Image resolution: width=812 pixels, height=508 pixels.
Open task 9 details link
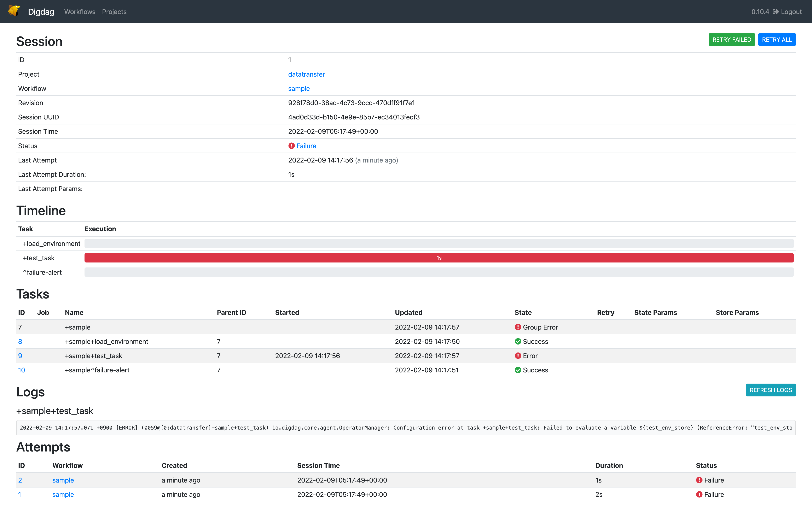pyautogui.click(x=20, y=355)
